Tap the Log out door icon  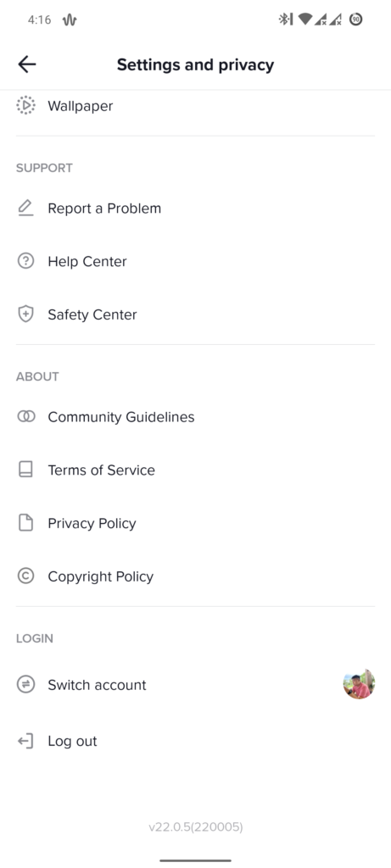[25, 741]
